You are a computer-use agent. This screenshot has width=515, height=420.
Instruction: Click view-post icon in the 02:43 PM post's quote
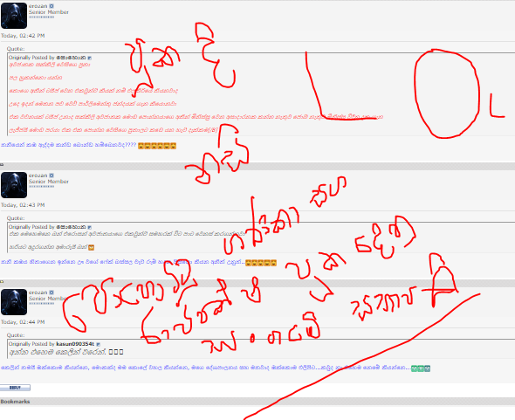pos(90,227)
